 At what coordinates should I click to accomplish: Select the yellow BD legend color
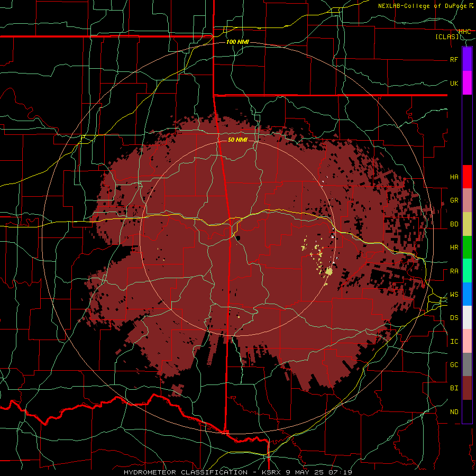coord(467,224)
